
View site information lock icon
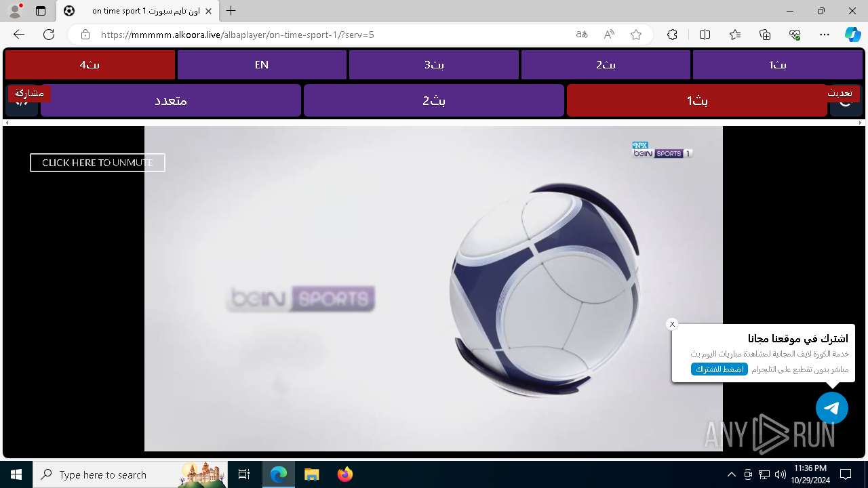(85, 35)
